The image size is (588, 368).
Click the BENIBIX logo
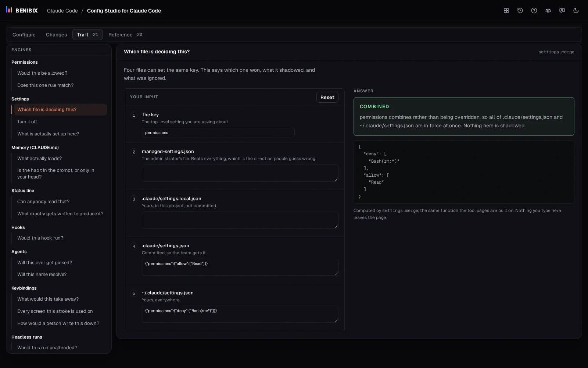[x=22, y=10]
